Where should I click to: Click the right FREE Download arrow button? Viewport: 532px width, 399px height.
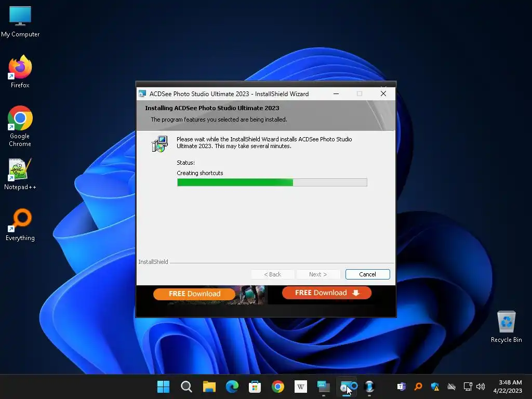point(327,293)
